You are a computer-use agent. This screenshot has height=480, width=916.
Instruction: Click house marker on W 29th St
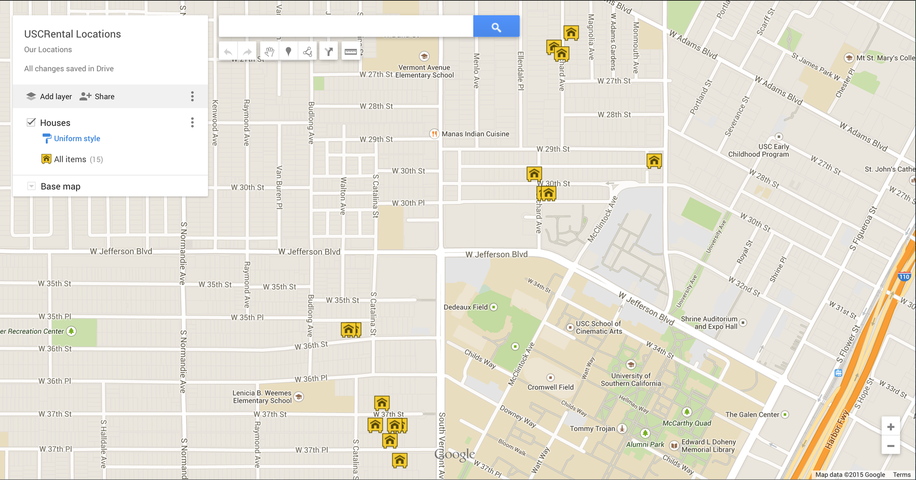[x=654, y=160]
